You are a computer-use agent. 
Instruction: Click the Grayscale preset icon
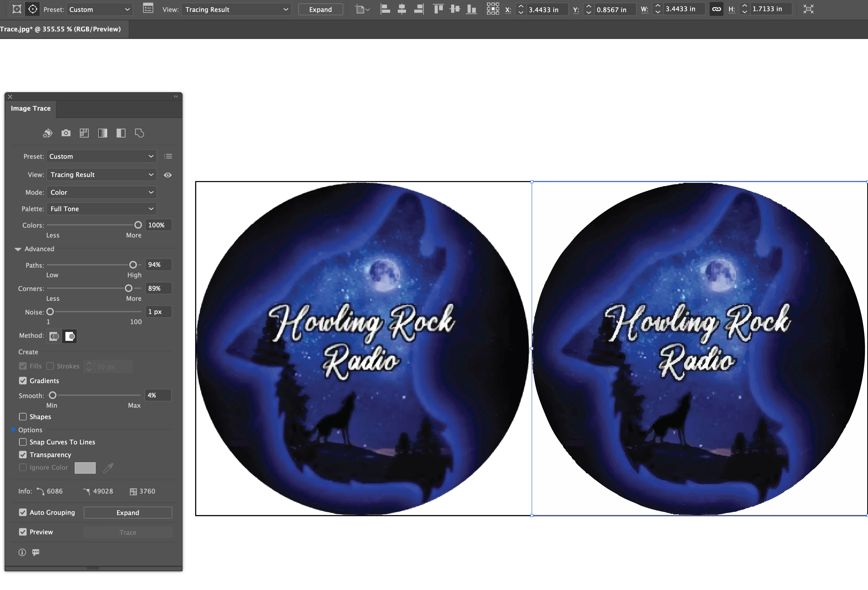(x=103, y=133)
